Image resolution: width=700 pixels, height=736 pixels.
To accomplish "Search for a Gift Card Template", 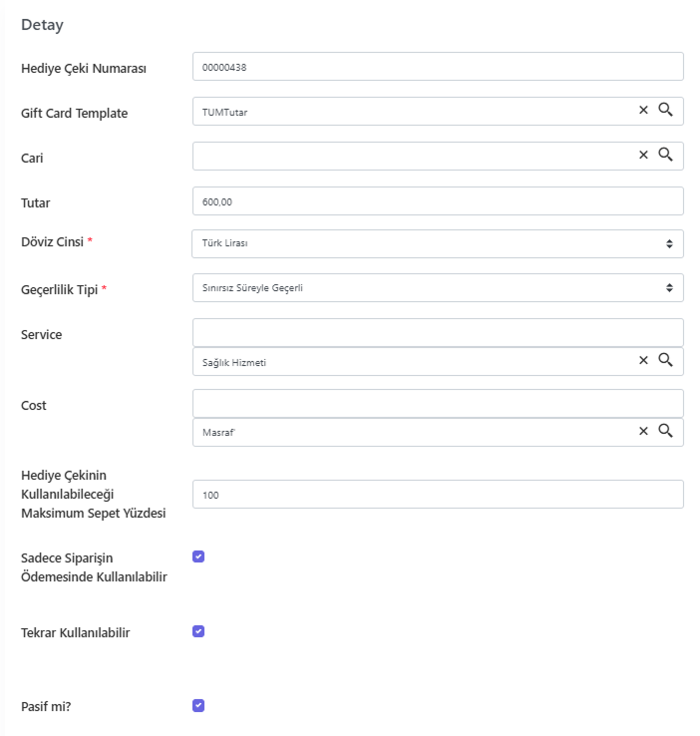I will tap(665, 110).
